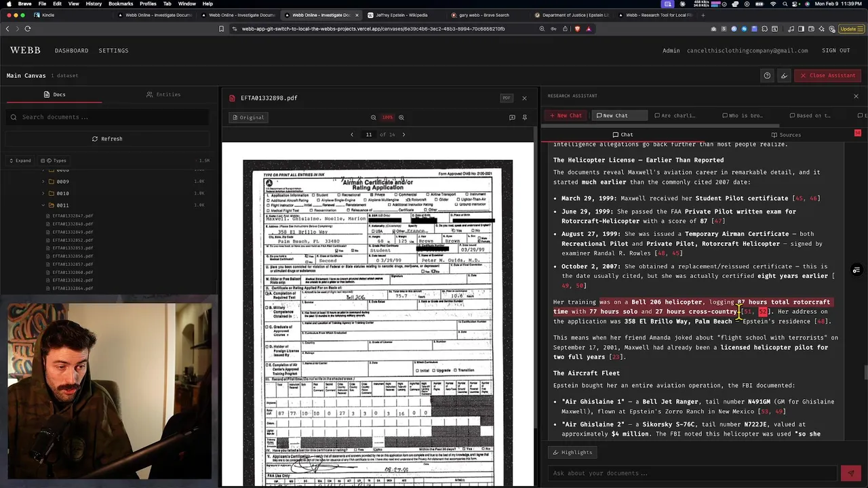
Task: Click the add comment icon in viewer toolbar
Action: (512, 117)
